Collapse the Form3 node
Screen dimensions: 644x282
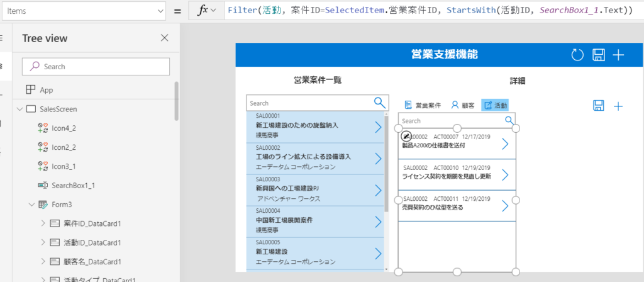coord(31,205)
